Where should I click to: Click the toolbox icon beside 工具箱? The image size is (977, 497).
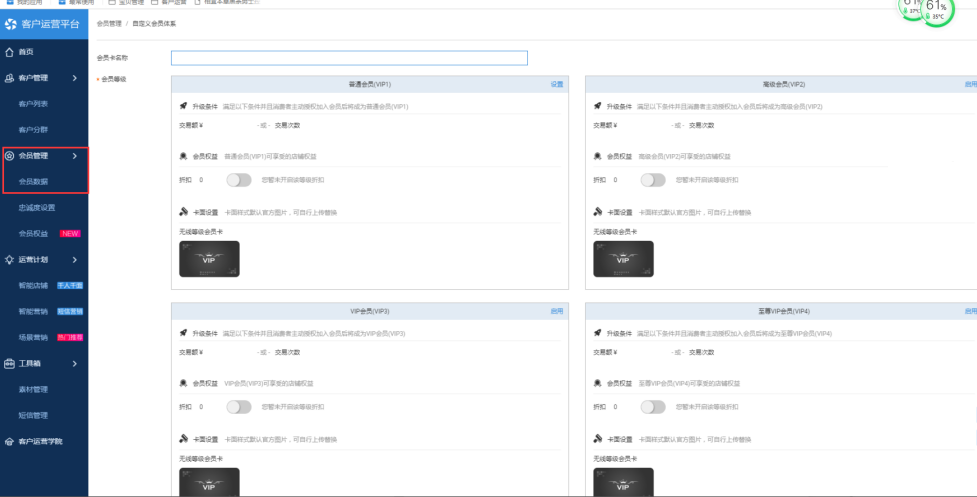[x=9, y=364]
